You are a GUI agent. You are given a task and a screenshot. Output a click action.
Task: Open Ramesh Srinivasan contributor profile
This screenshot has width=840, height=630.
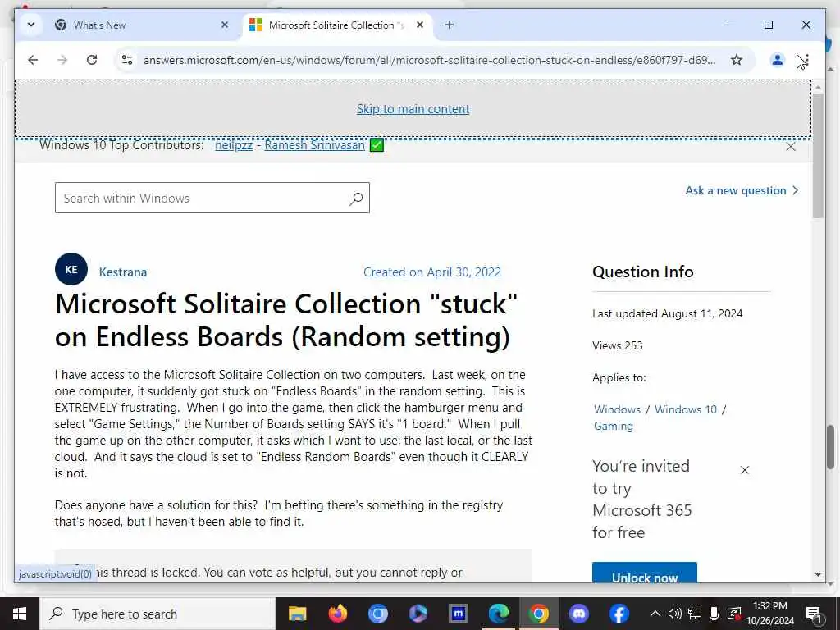314,145
